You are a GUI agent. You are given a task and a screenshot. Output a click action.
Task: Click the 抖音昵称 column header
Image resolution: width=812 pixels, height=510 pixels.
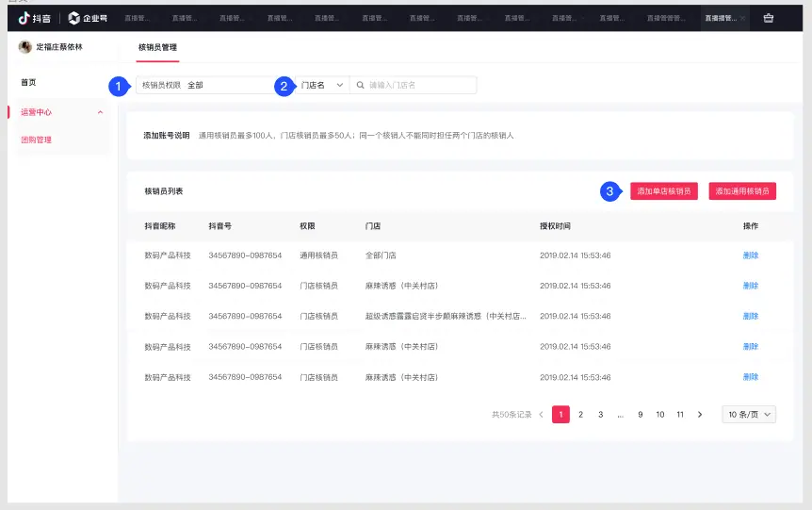point(159,226)
